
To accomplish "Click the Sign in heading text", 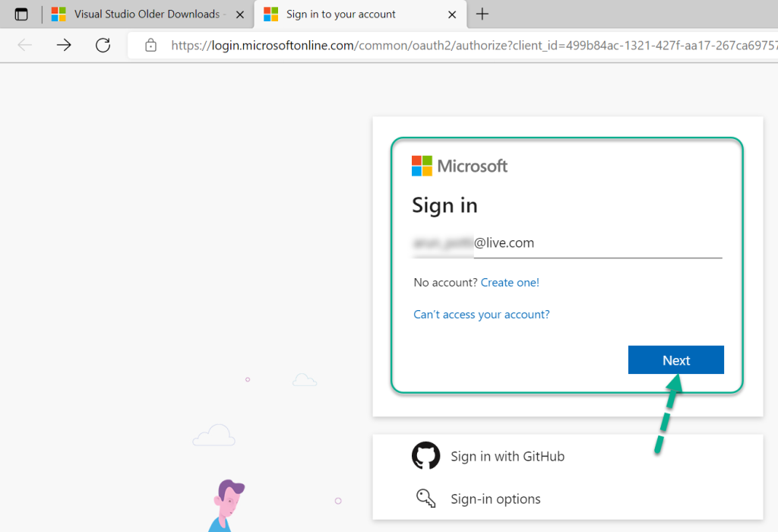I will click(x=444, y=206).
